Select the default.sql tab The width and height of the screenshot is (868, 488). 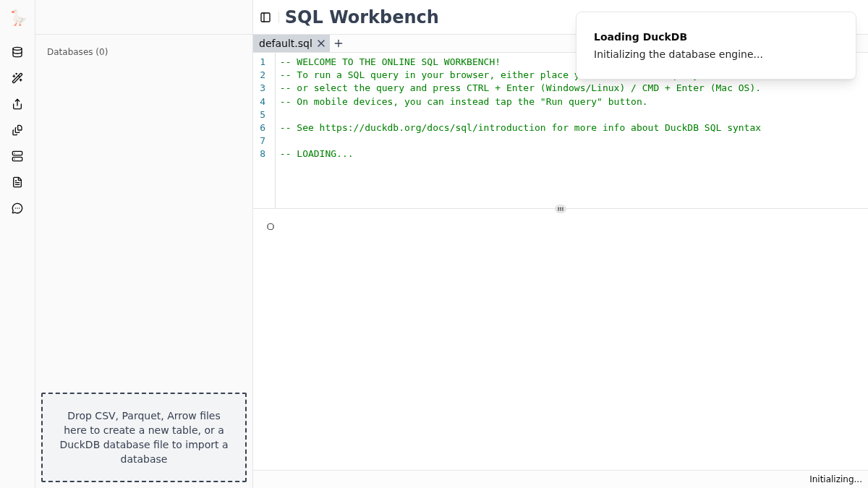[x=286, y=43]
